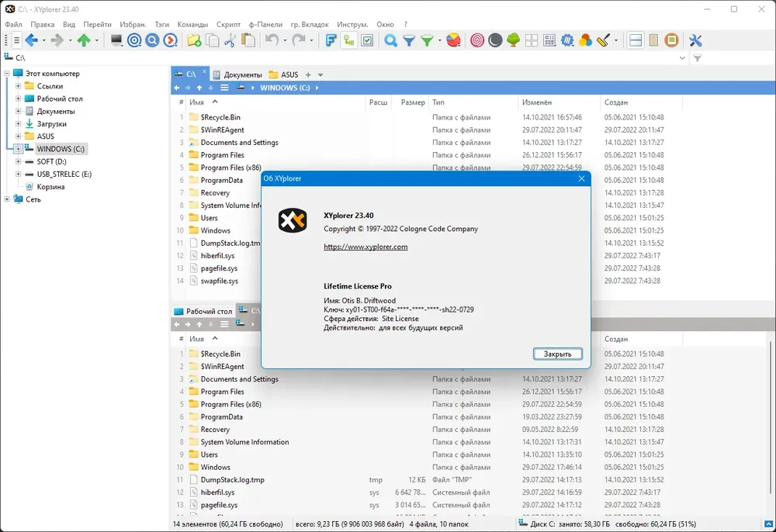Click the red pie chart icon
Image resolution: width=776 pixels, height=532 pixels.
453,40
